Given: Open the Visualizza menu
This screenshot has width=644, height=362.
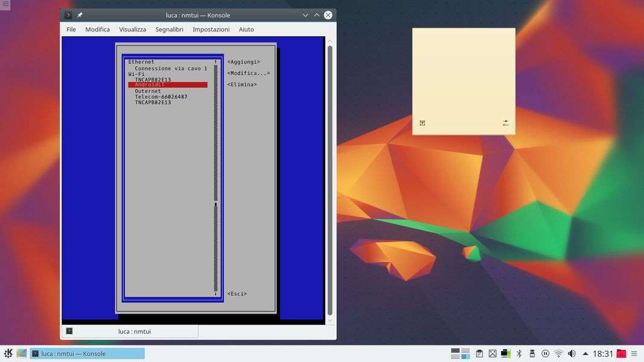Looking at the screenshot, I should (x=132, y=30).
